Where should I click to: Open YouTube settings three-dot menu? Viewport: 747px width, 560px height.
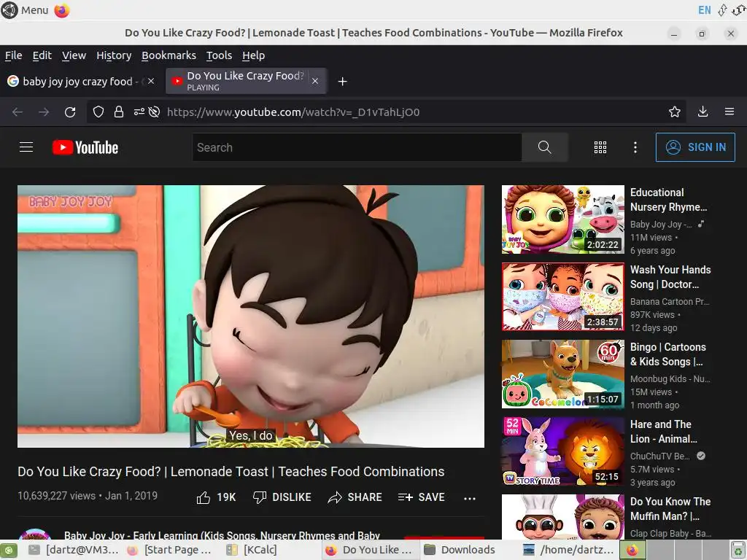pyautogui.click(x=635, y=147)
